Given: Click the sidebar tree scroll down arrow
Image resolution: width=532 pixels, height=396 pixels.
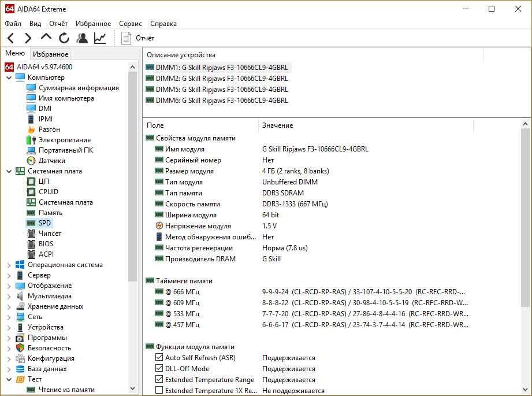Looking at the screenshot, I should pos(133,388).
